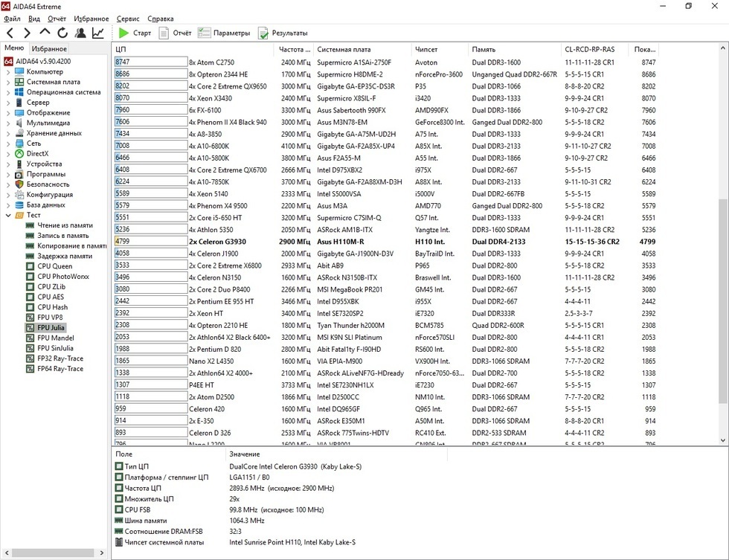
Task: Click the Значение column header in details
Action: pos(336,454)
